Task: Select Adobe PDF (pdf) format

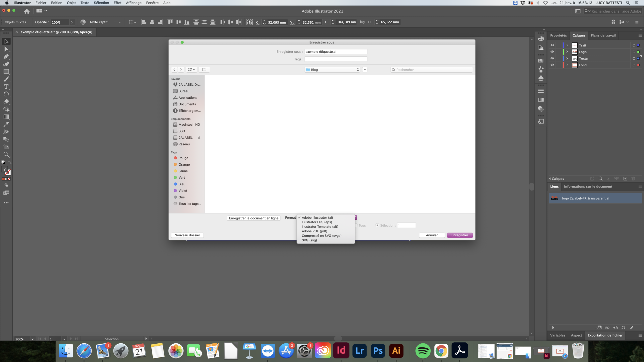Action: click(x=314, y=231)
